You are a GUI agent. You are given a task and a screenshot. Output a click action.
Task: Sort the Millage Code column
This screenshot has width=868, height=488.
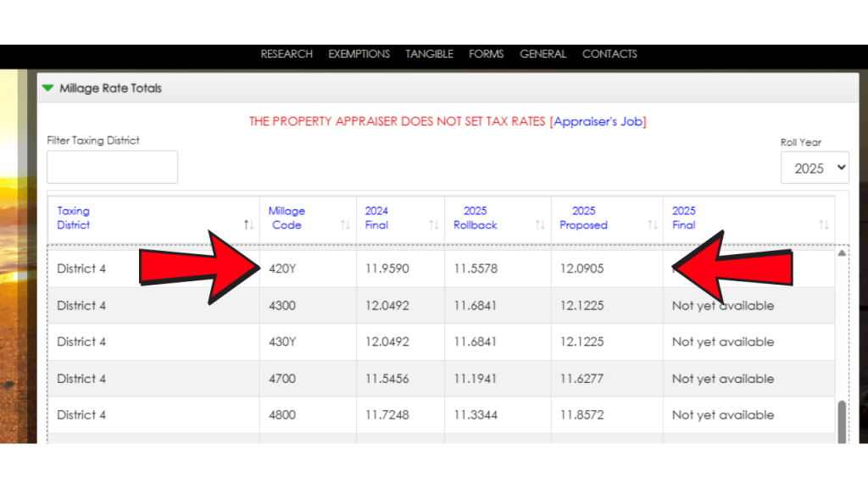point(346,225)
